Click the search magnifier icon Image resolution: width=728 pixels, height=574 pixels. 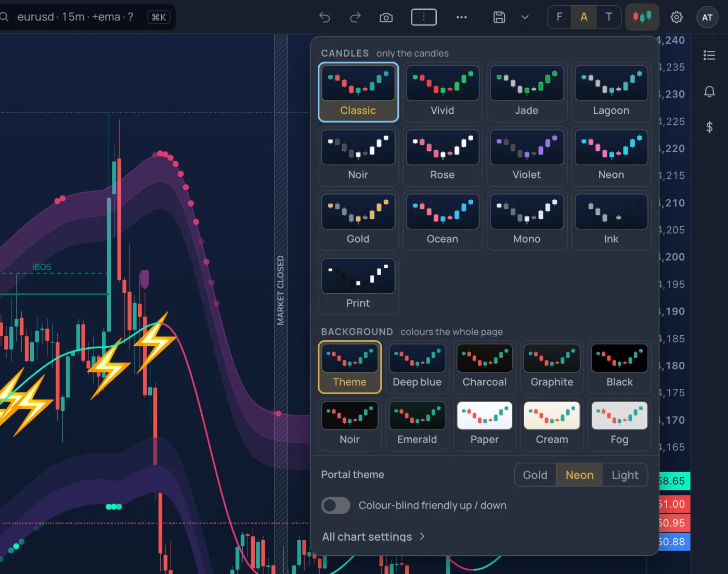coord(4,17)
